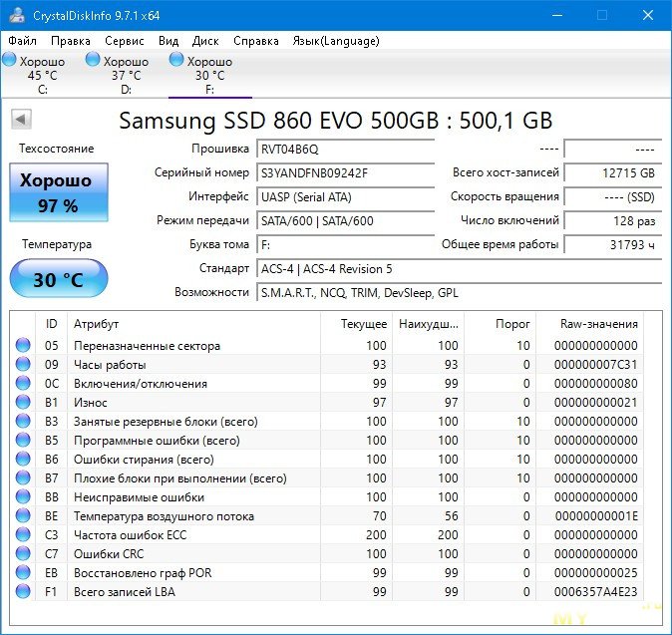The image size is (672, 635).
Task: Click status orb for Ошибки CRC row
Action: [x=23, y=554]
